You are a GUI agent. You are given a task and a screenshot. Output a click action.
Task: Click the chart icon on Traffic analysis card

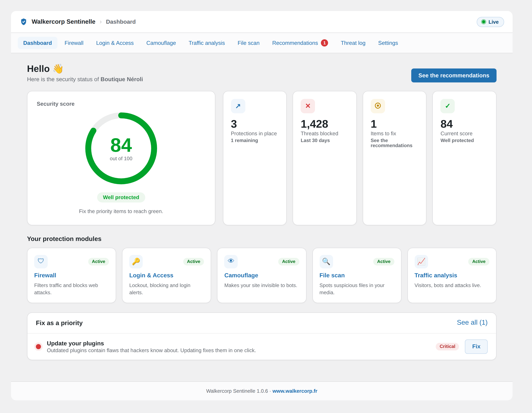click(x=421, y=261)
